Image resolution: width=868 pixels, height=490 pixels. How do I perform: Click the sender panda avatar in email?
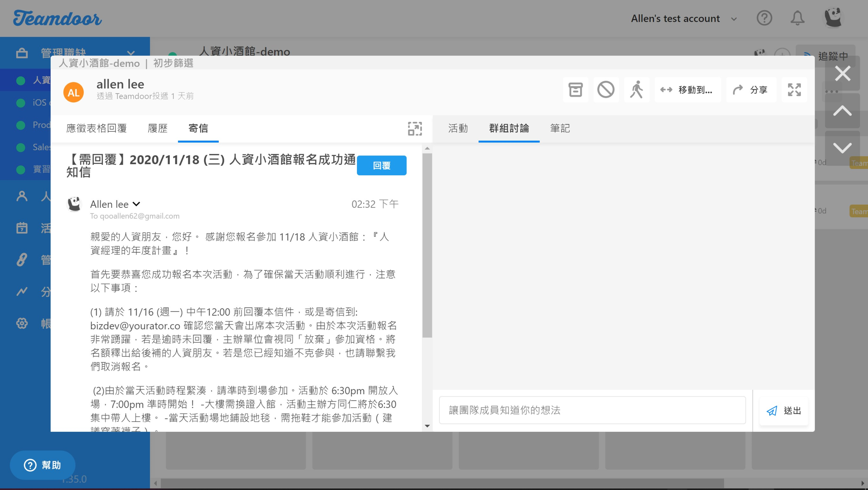point(74,204)
